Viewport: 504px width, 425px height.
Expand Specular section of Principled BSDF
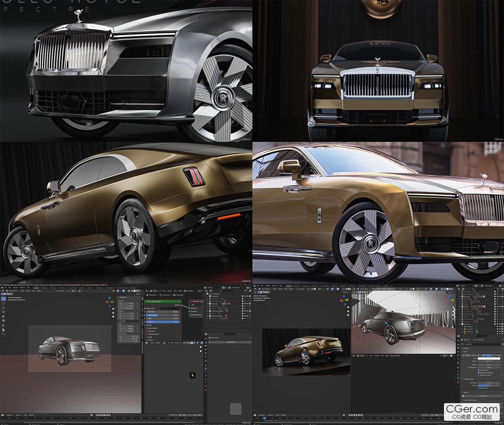tap(151, 331)
